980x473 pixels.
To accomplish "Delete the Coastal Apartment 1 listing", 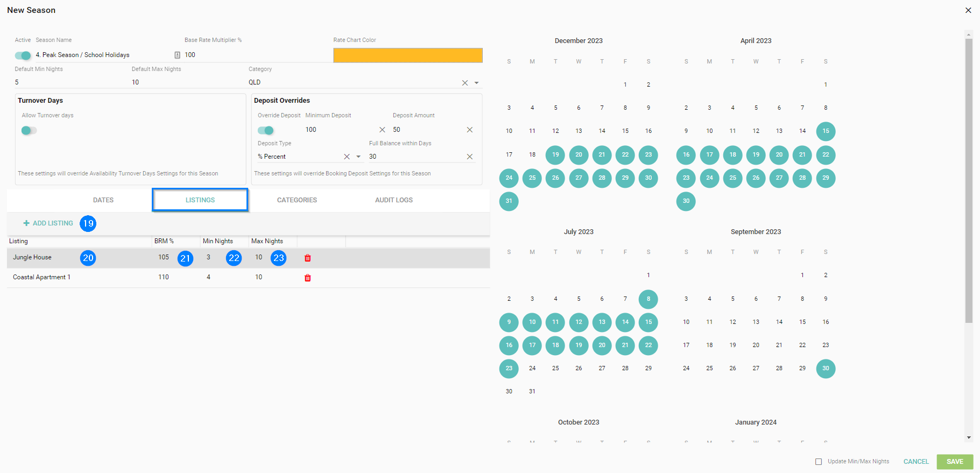I will (x=308, y=278).
